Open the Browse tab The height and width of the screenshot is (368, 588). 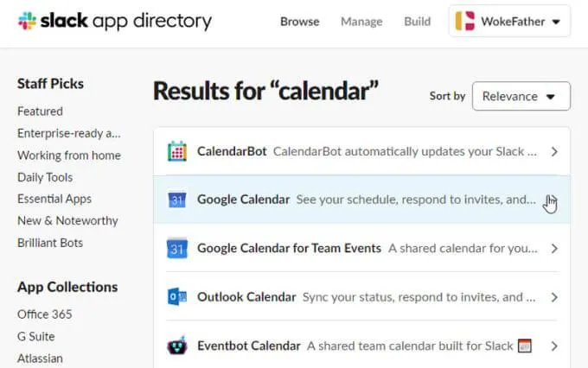click(300, 22)
